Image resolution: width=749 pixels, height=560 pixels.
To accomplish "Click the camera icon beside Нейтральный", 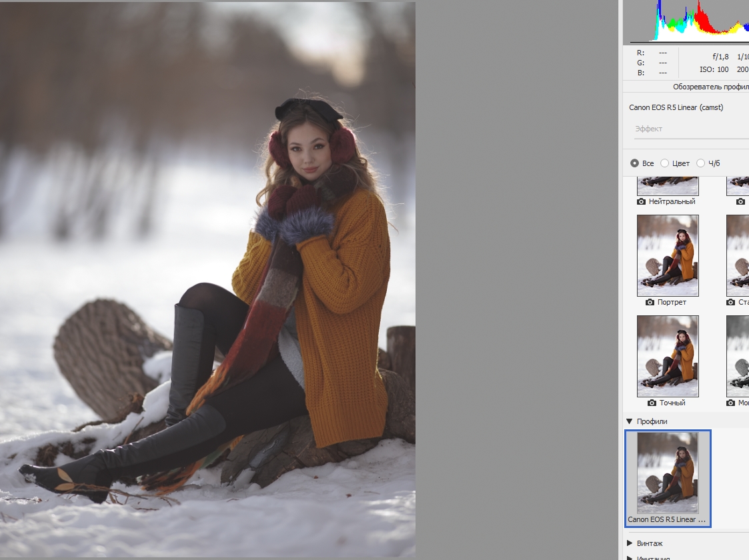I will pos(642,201).
